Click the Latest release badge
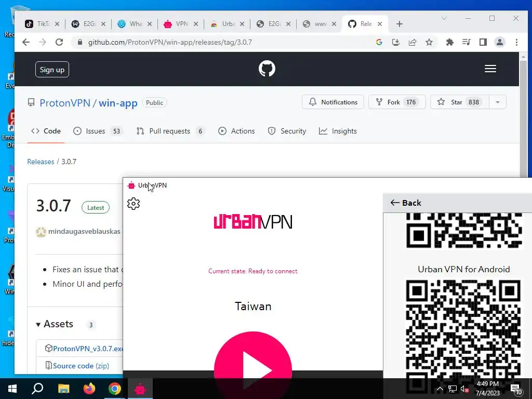The image size is (532, 399). tap(96, 208)
